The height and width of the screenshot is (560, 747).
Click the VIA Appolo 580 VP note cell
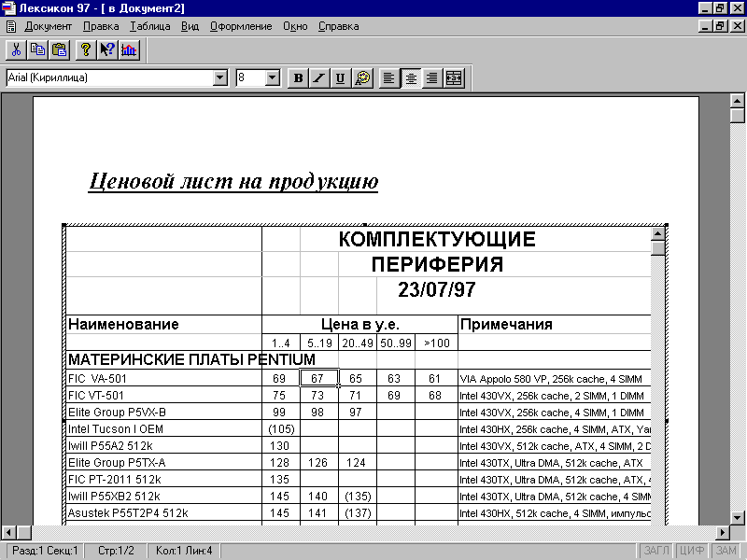pyautogui.click(x=555, y=379)
